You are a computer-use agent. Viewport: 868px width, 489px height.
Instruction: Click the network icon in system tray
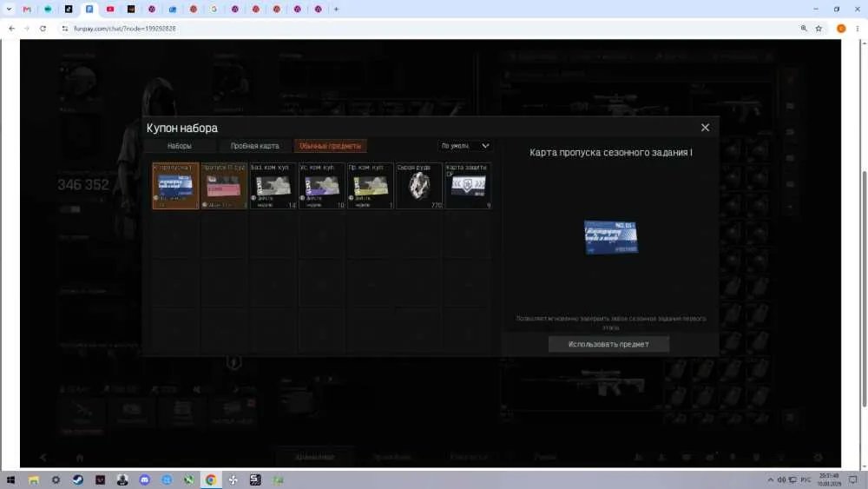click(792, 480)
